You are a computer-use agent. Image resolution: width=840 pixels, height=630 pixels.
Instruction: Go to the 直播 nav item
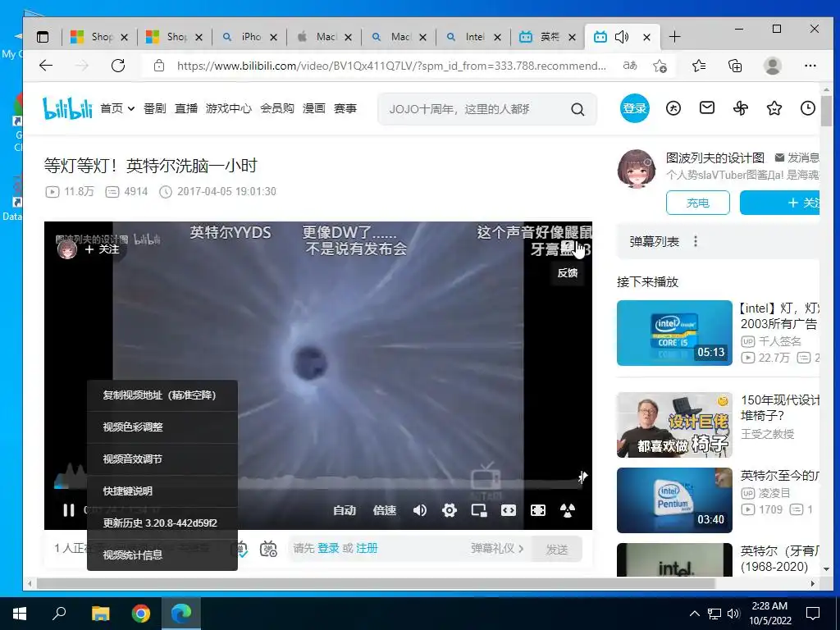point(186,108)
